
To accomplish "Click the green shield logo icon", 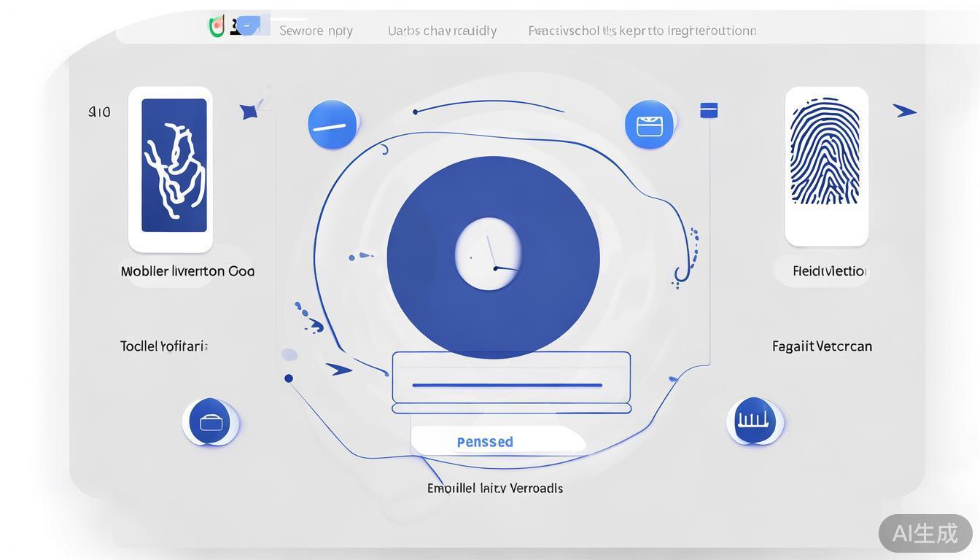I will [217, 27].
